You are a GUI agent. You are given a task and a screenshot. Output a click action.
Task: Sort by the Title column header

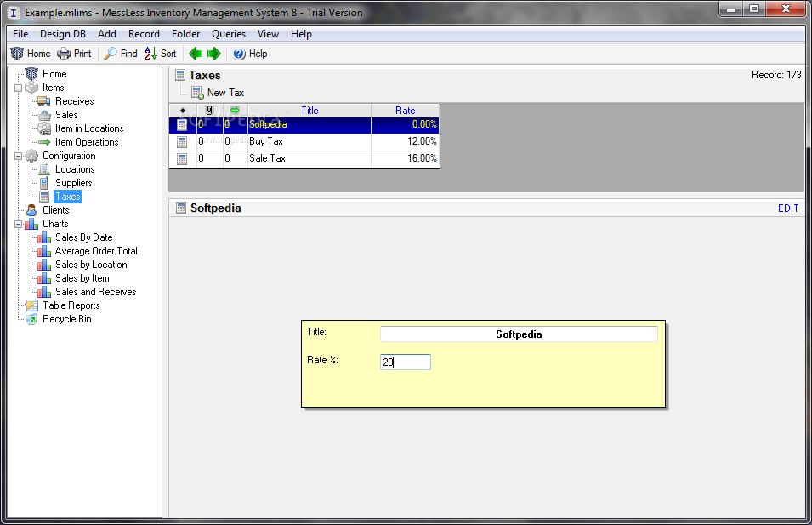pos(309,111)
